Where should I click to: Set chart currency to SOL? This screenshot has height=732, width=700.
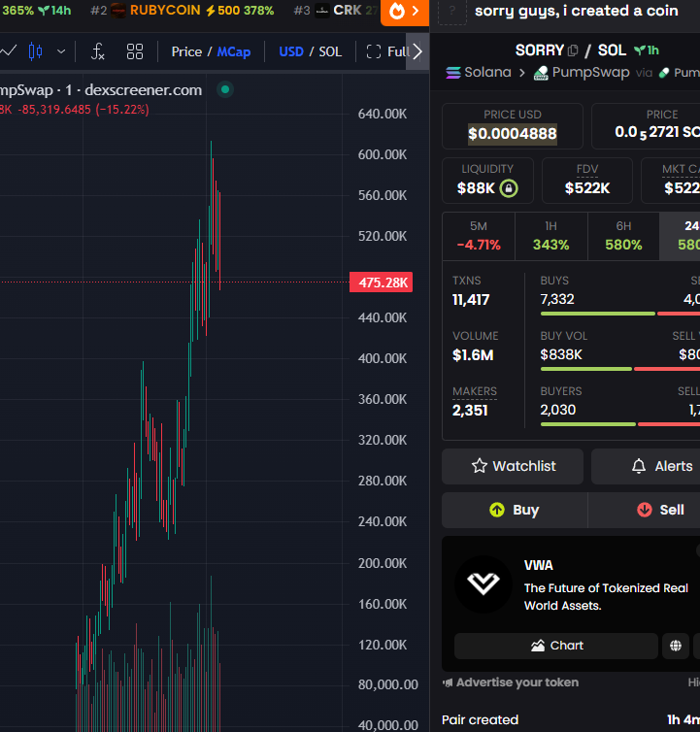[330, 51]
